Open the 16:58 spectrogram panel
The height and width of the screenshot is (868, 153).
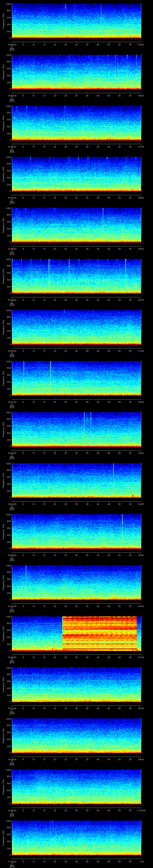tap(76, 735)
